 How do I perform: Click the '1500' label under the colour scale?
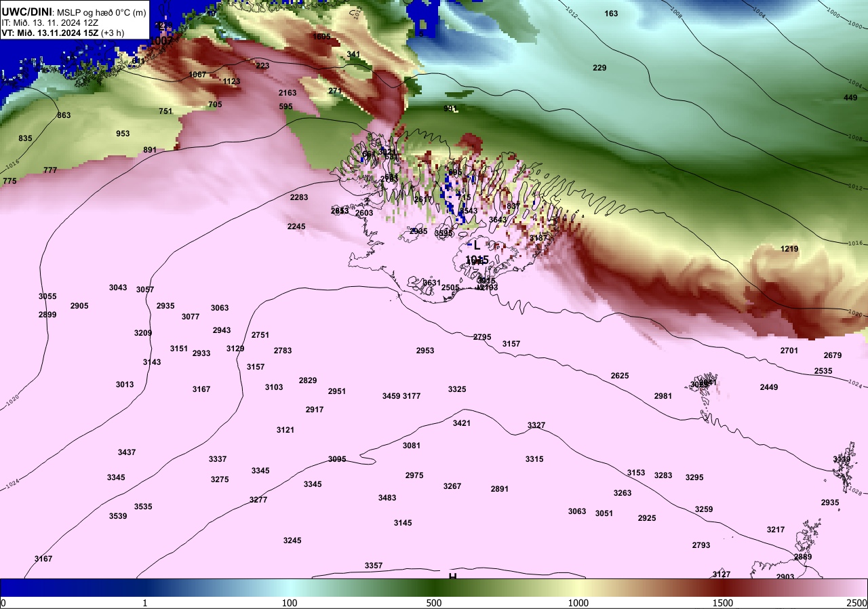click(723, 603)
